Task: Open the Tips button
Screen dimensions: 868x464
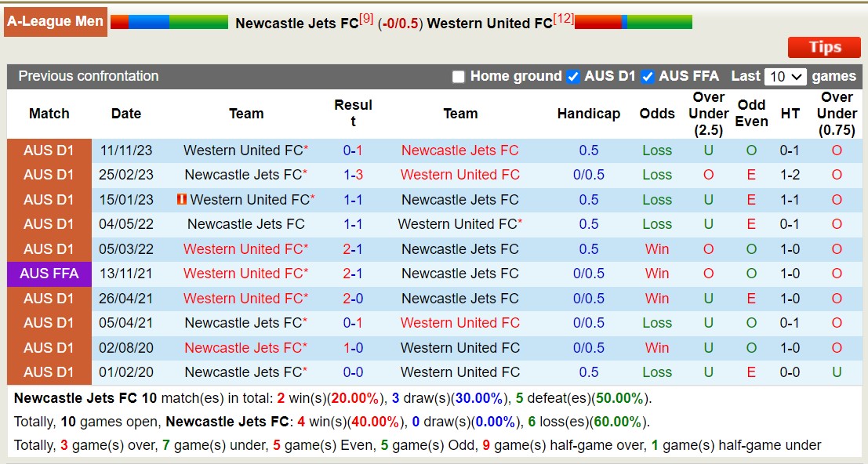Action: (x=823, y=47)
